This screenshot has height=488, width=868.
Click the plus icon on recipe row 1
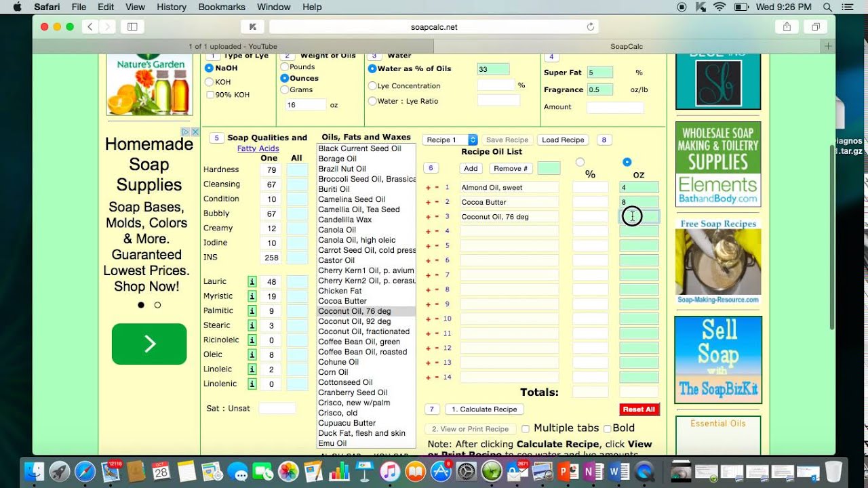pos(428,188)
